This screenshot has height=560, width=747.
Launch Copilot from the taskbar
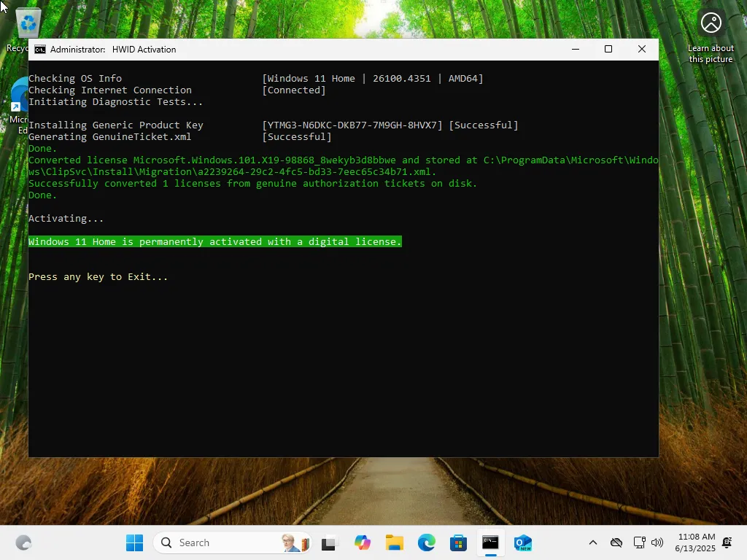point(362,542)
